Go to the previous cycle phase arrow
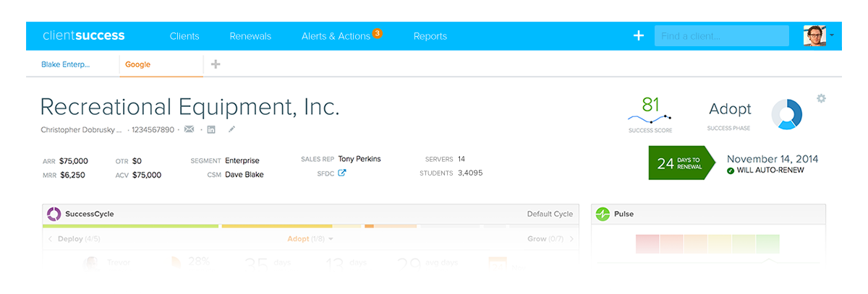This screenshot has height=294, width=868. (50, 238)
